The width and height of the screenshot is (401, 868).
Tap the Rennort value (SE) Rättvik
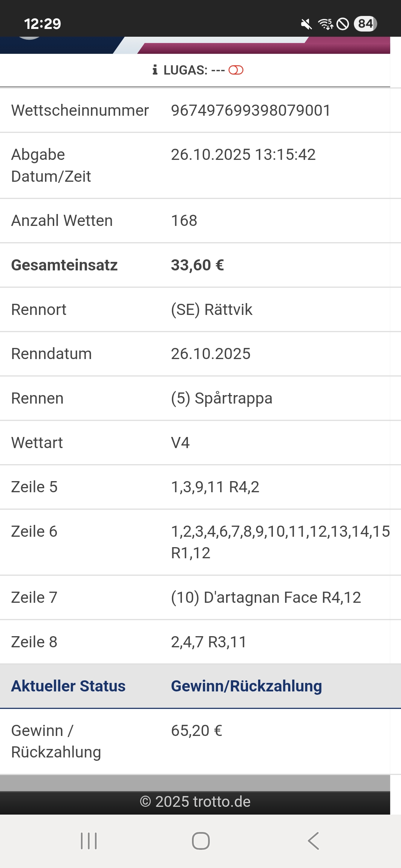pos(212,310)
